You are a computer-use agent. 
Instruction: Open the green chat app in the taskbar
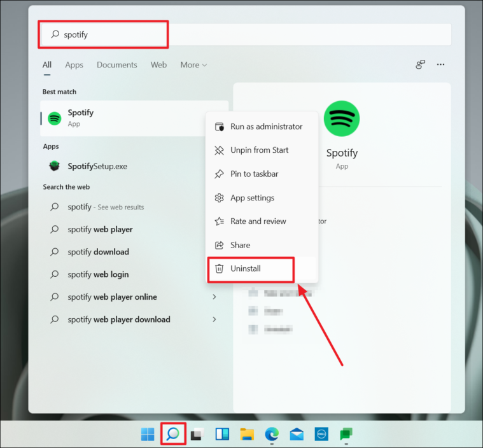346,434
